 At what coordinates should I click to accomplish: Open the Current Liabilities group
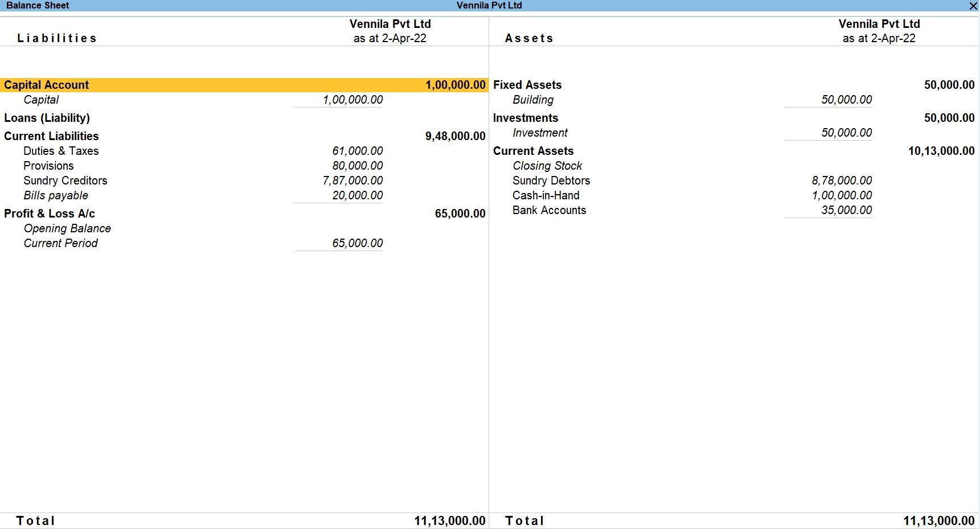[x=51, y=136]
